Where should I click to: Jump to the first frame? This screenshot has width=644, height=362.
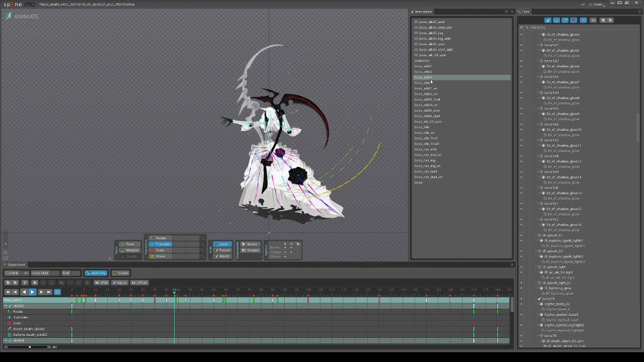click(x=7, y=292)
